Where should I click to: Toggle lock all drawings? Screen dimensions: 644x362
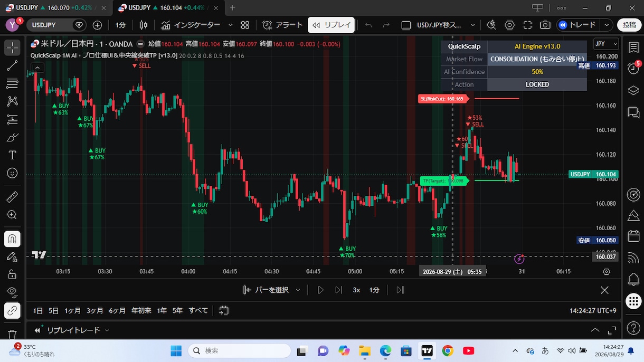12,274
